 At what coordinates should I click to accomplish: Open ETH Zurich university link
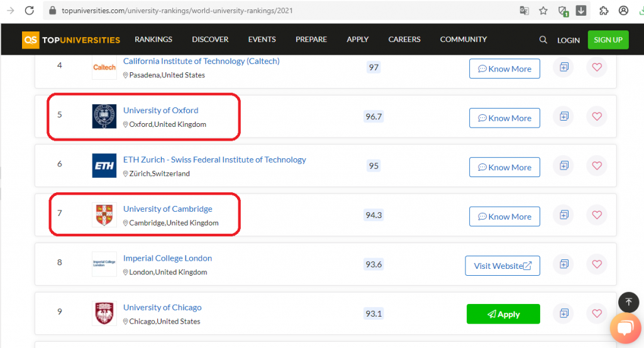click(214, 160)
